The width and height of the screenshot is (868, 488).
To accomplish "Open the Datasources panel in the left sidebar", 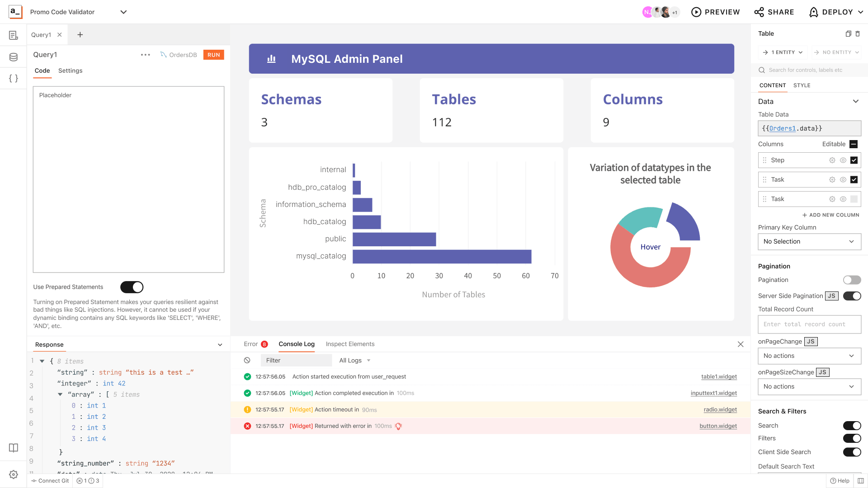I will point(13,56).
